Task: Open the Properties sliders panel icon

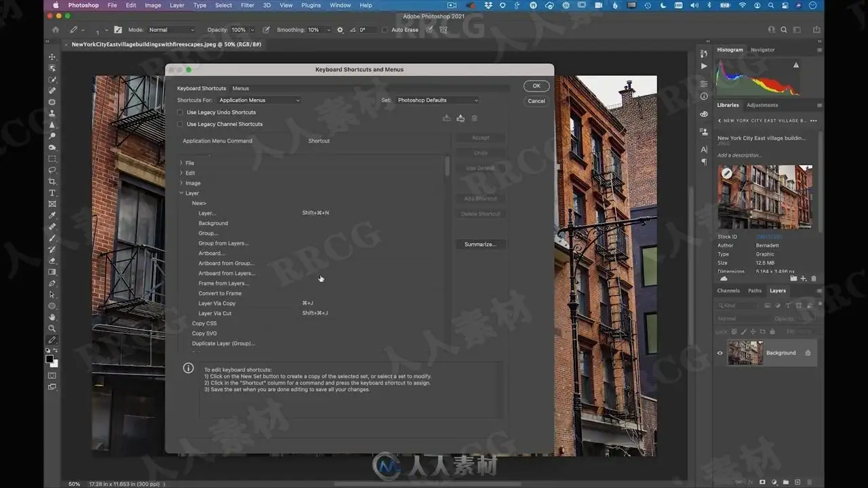Action: click(704, 83)
